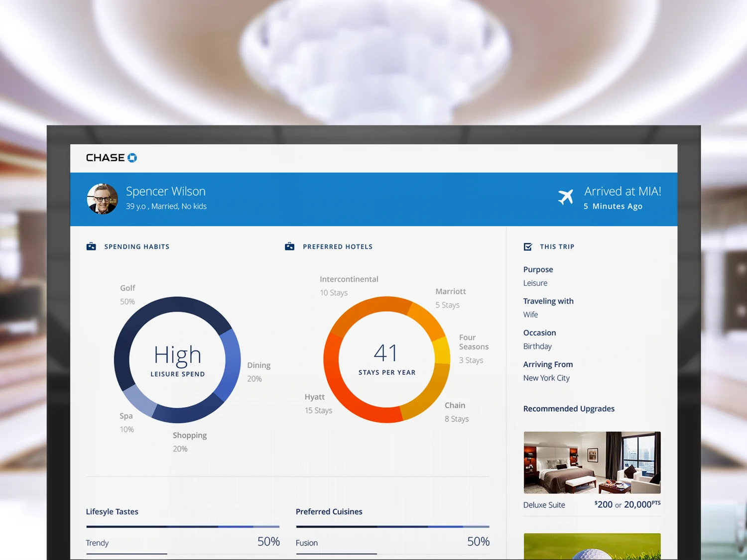
Task: Click the 'New York City' value
Action: [x=546, y=378]
